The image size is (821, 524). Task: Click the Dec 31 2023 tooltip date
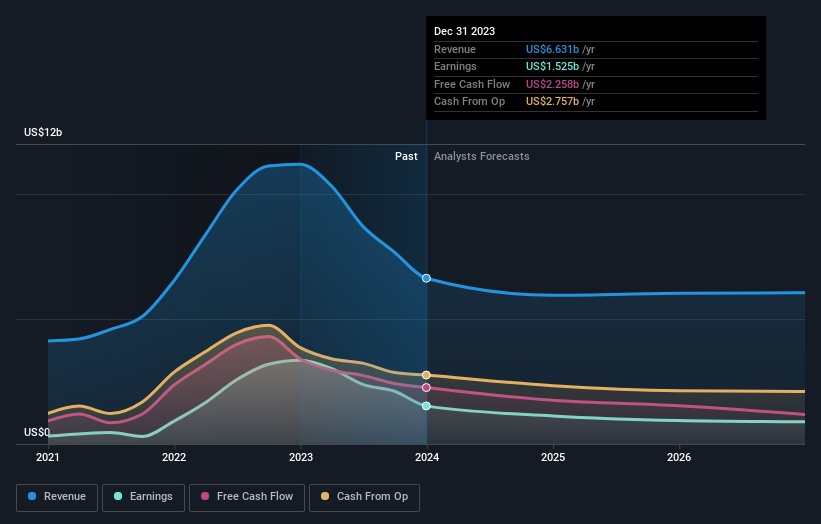pos(464,31)
